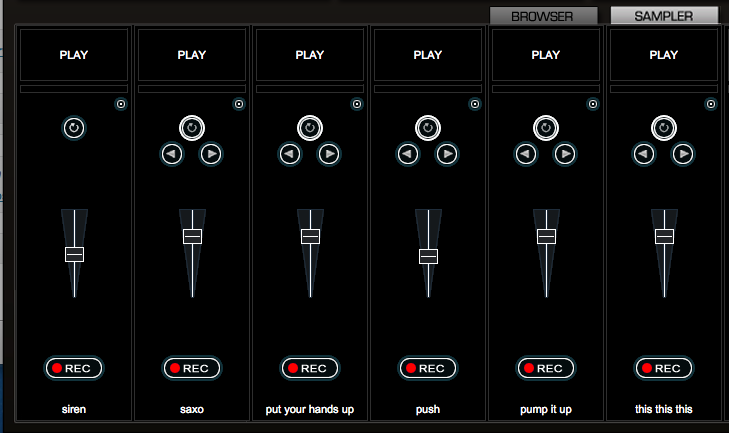Click left arrow in push sampler slot
729x433 pixels.
coord(408,154)
